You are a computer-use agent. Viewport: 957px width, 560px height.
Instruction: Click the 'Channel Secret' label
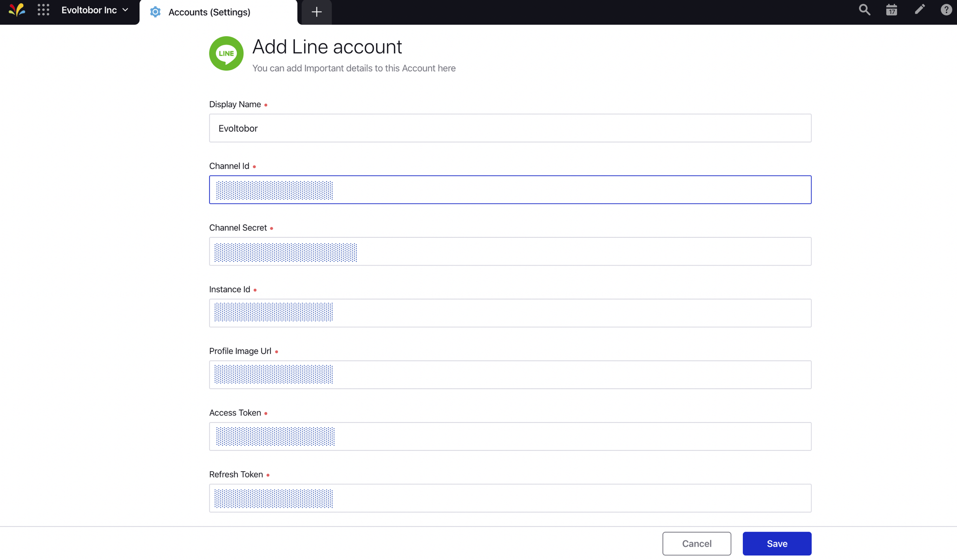[238, 228]
